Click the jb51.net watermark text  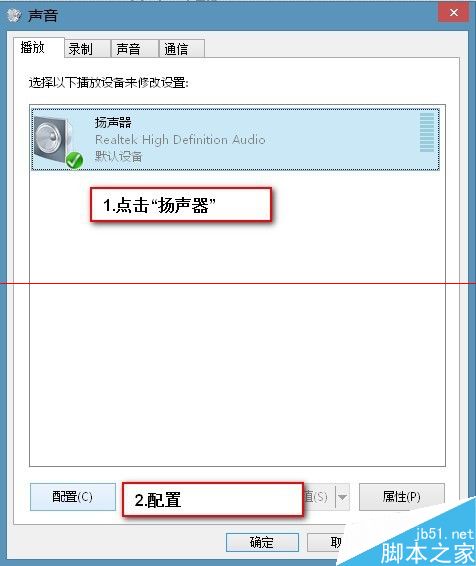point(445,533)
